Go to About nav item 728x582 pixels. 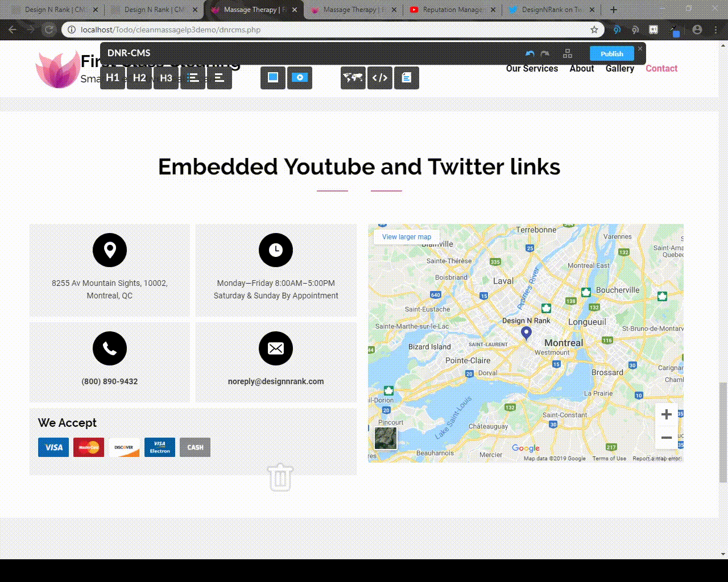point(582,68)
